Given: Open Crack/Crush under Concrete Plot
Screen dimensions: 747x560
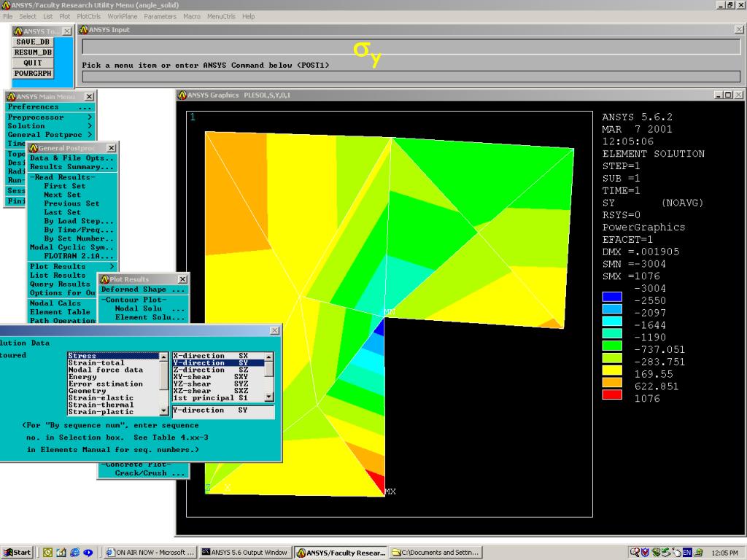Looking at the screenshot, I should click(150, 473).
